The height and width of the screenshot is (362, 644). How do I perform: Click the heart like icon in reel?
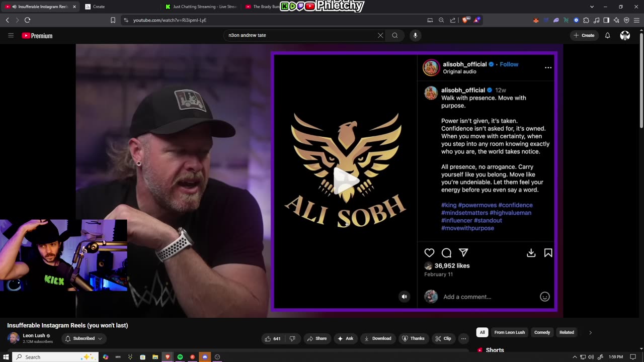point(429,253)
